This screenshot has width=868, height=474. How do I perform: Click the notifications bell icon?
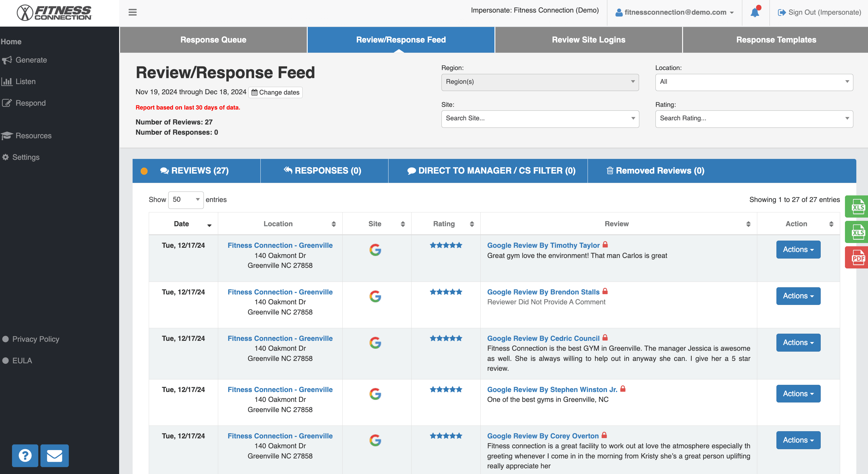click(755, 12)
